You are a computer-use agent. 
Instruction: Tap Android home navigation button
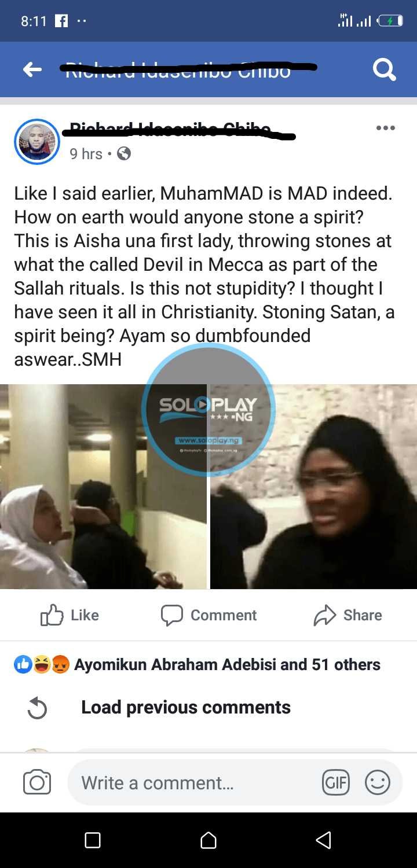click(x=209, y=840)
